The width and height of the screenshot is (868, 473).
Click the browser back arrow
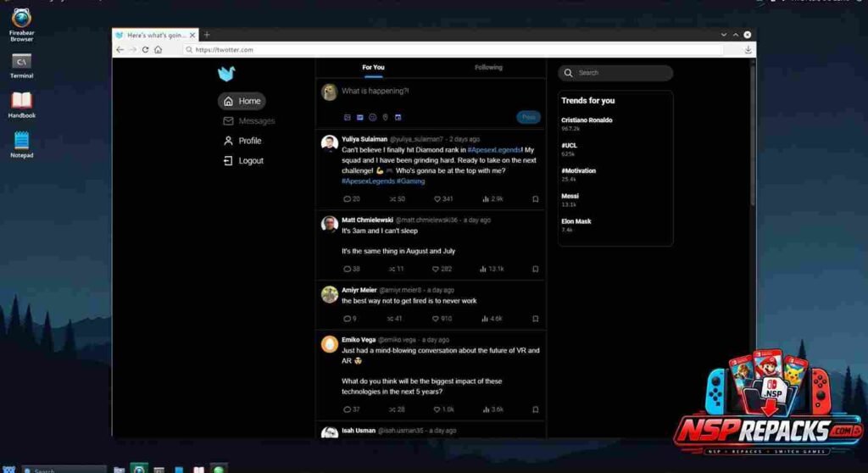point(120,50)
